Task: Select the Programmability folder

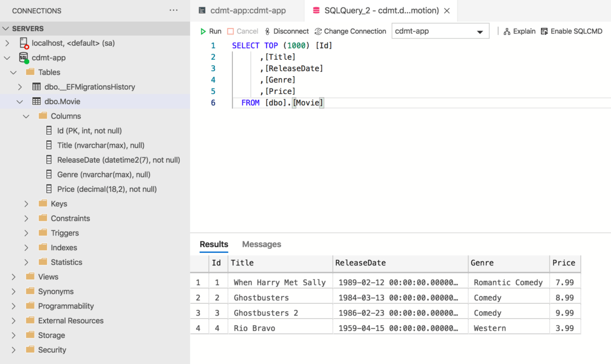Action: click(66, 306)
